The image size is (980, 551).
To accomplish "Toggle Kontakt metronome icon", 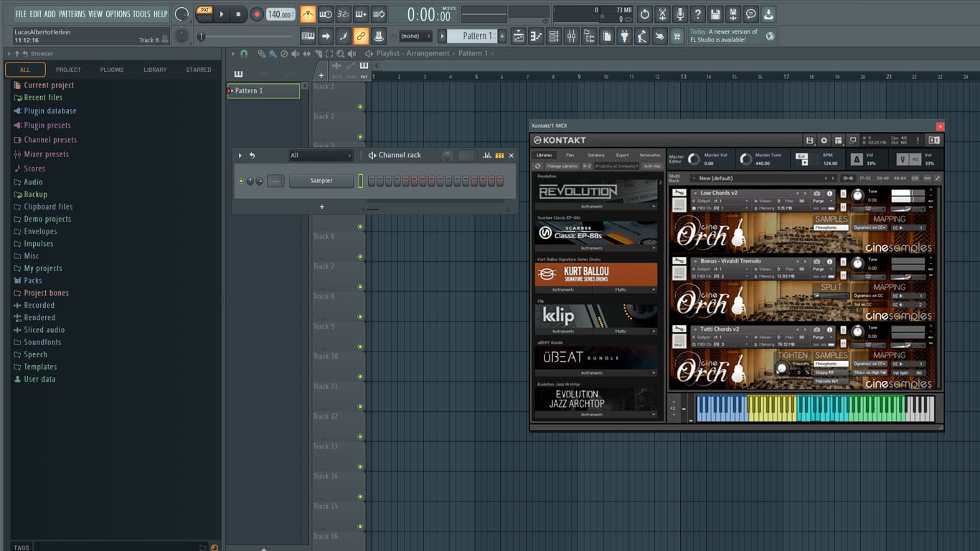I will [x=857, y=159].
